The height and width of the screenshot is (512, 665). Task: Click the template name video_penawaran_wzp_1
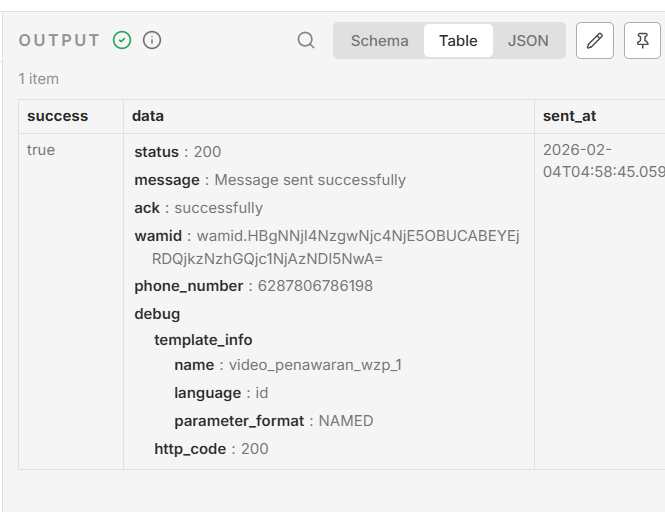point(315,365)
